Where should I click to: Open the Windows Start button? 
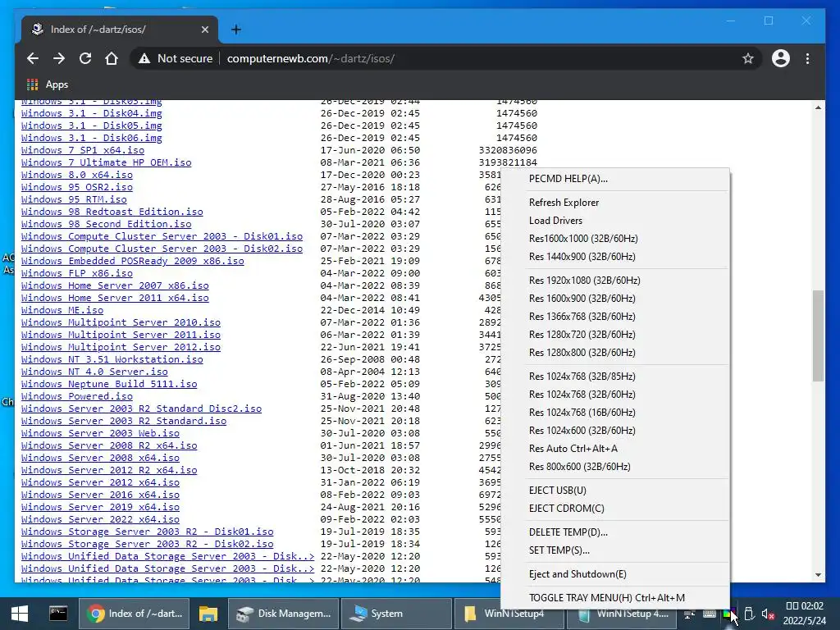point(20,614)
